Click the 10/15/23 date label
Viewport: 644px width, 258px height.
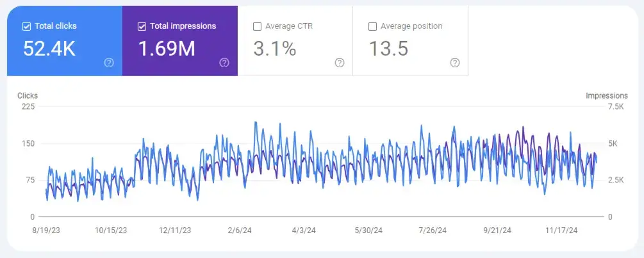tap(111, 230)
